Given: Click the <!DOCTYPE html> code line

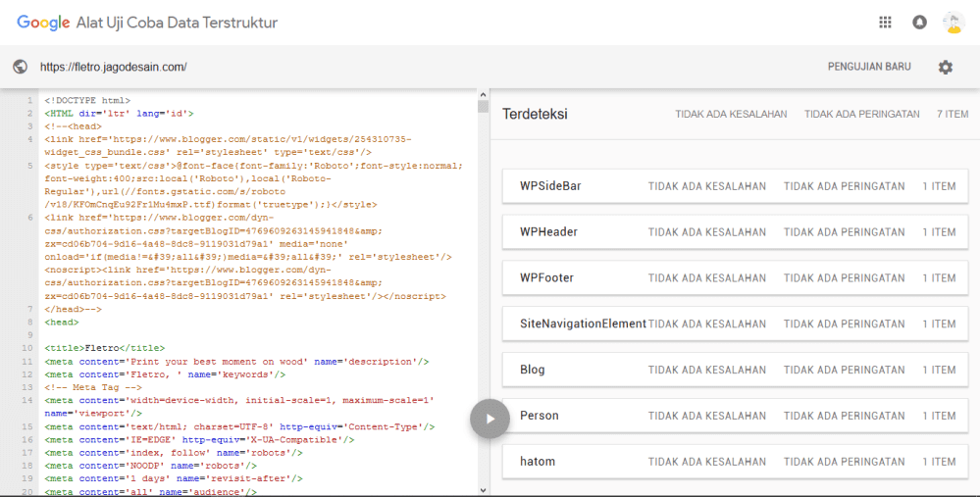Looking at the screenshot, I should click(x=87, y=101).
